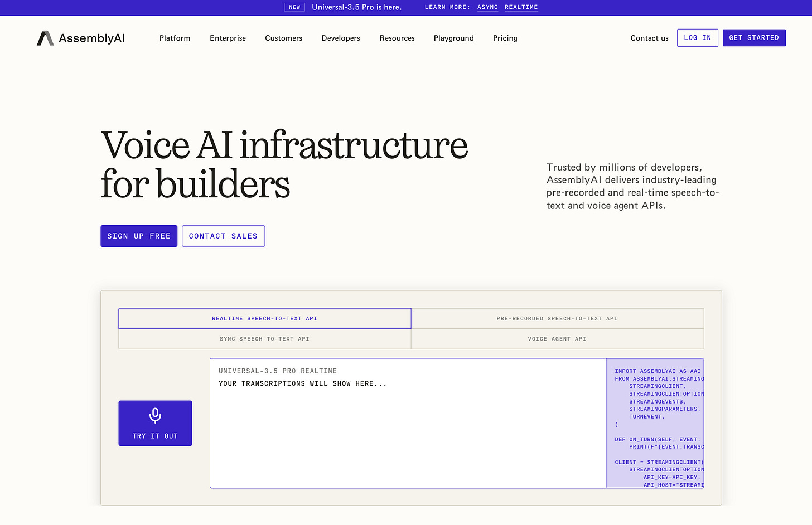Click 'LEARN MORE:' label in banner

click(x=447, y=7)
